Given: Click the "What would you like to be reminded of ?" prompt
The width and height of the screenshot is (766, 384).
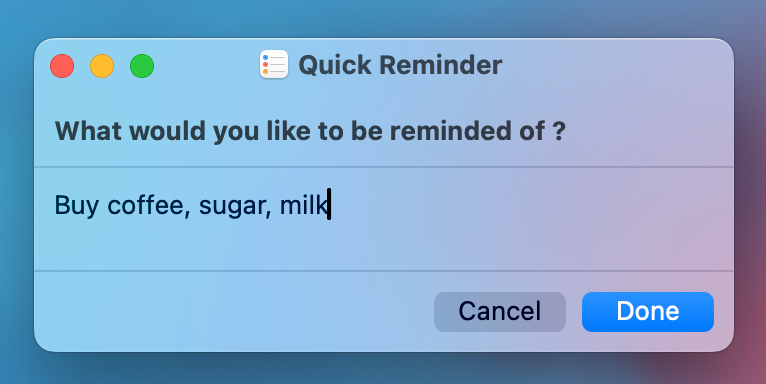Looking at the screenshot, I should (310, 131).
